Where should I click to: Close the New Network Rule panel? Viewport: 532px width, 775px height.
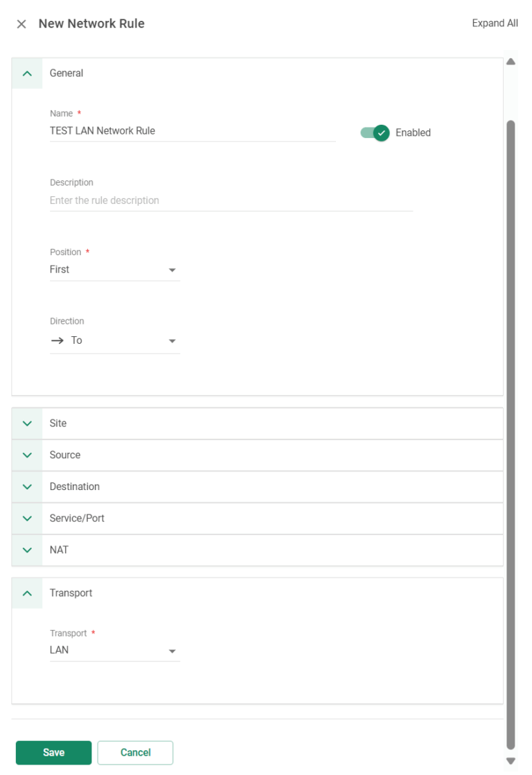pyautogui.click(x=21, y=24)
